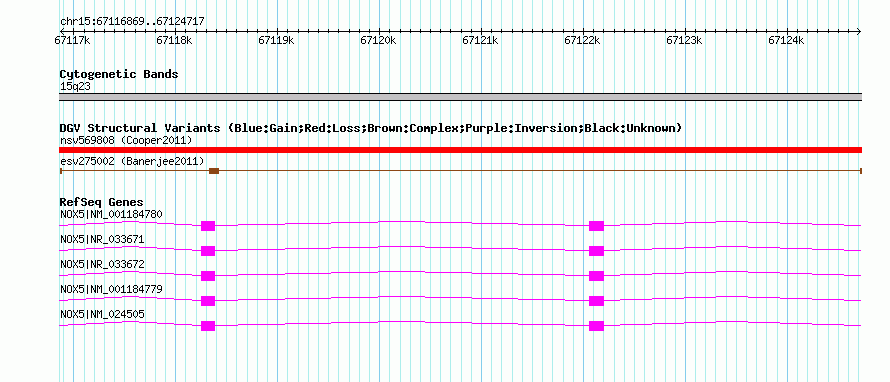Click the left exon of NR_033671
This screenshot has width=890, height=382.
coord(208,251)
